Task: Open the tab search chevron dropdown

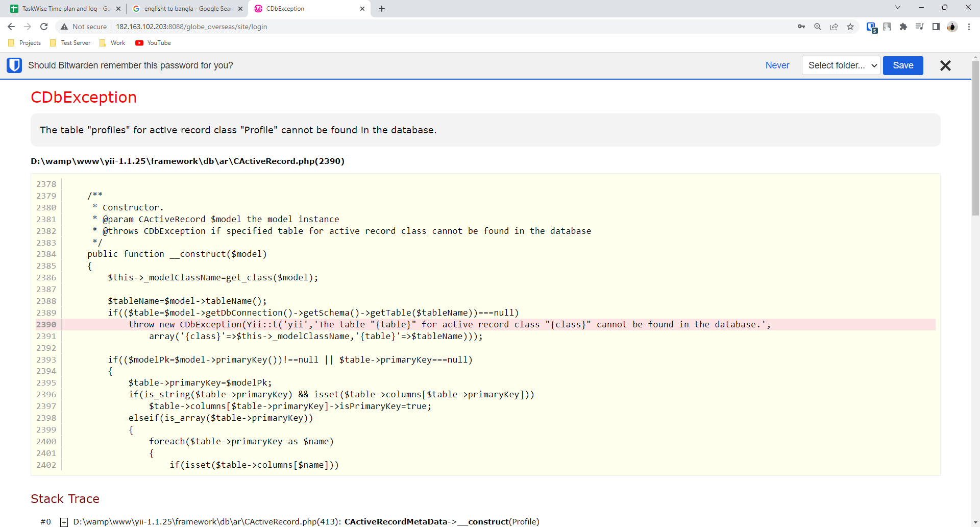Action: click(898, 8)
